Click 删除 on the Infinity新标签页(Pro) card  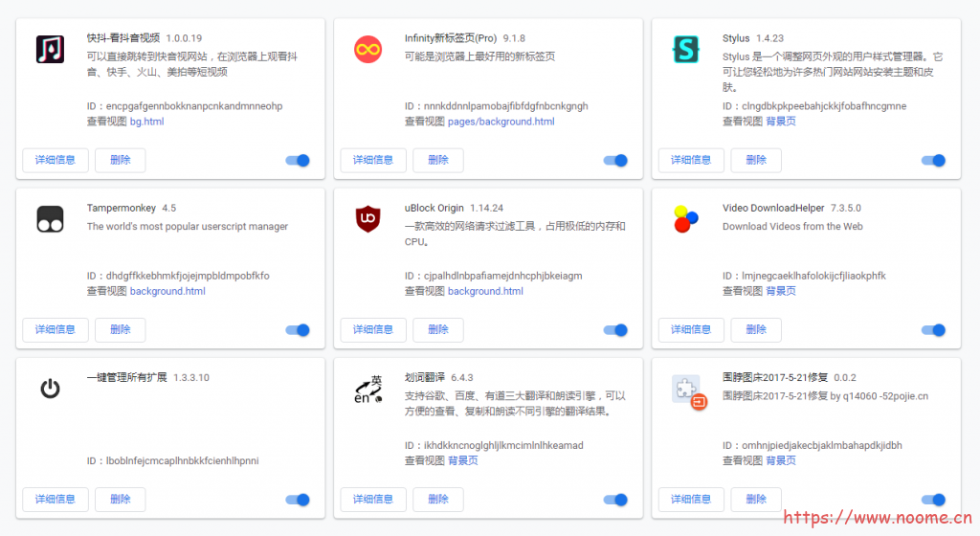point(438,160)
